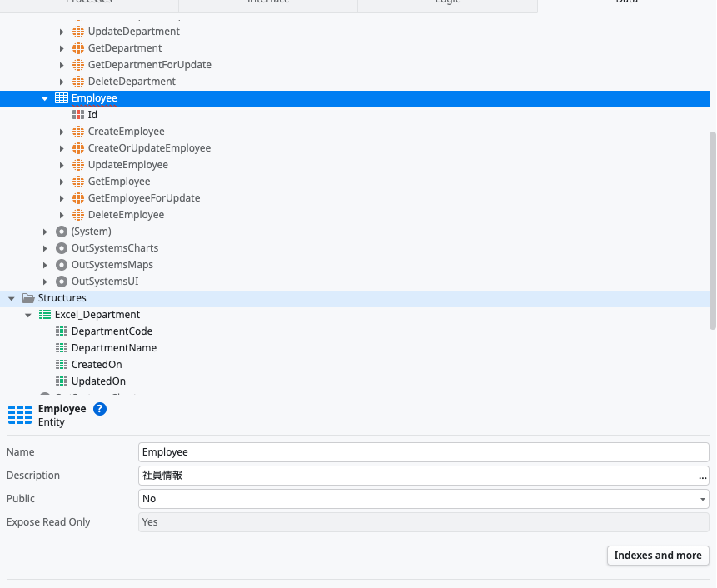The width and height of the screenshot is (717, 588).
Task: Click the Employee entity table icon
Action: pos(62,97)
